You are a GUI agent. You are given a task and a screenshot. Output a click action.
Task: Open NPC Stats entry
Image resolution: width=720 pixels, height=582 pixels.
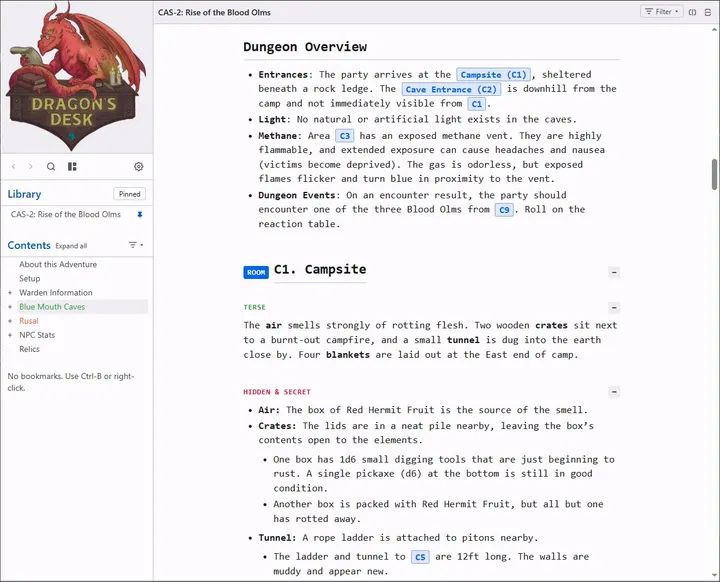[37, 335]
